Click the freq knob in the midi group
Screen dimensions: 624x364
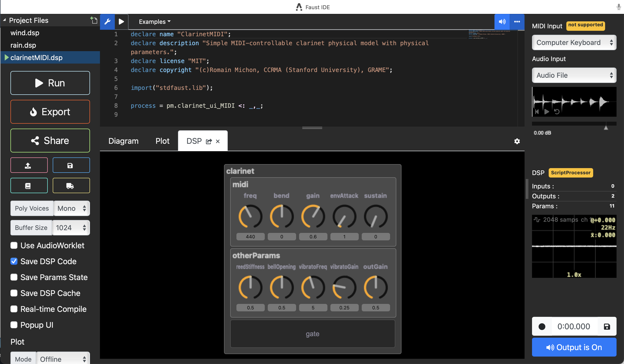tap(250, 216)
